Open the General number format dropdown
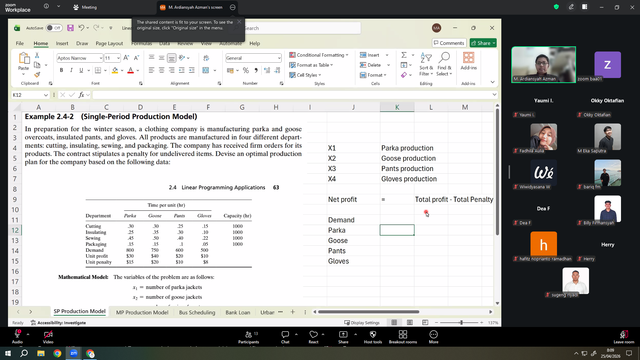This screenshot has height=360, width=640. [x=279, y=58]
